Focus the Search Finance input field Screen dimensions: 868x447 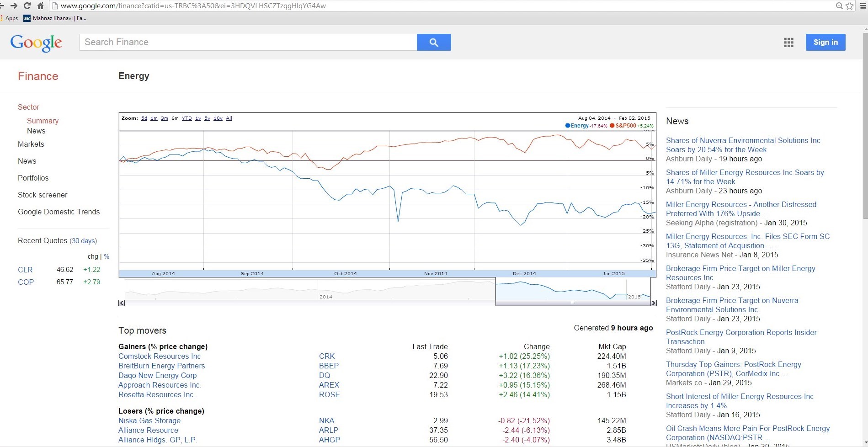(x=248, y=43)
